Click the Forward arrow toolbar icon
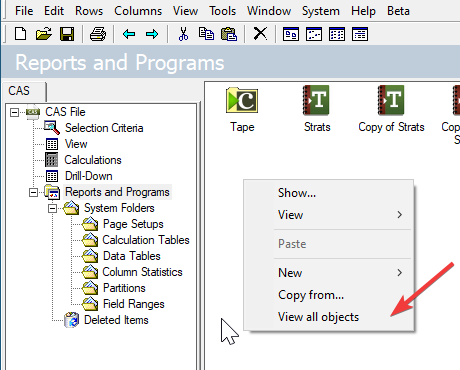This screenshot has width=460, height=370. click(x=152, y=34)
